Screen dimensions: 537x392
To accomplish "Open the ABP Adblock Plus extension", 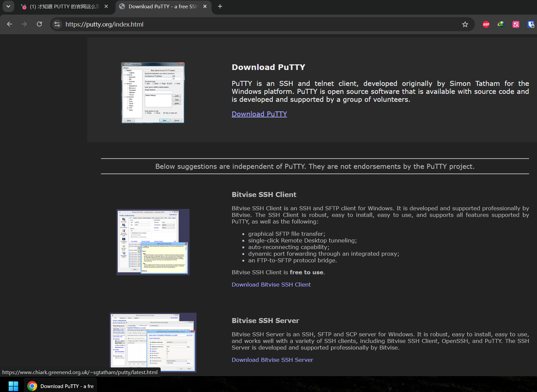I will click(486, 24).
